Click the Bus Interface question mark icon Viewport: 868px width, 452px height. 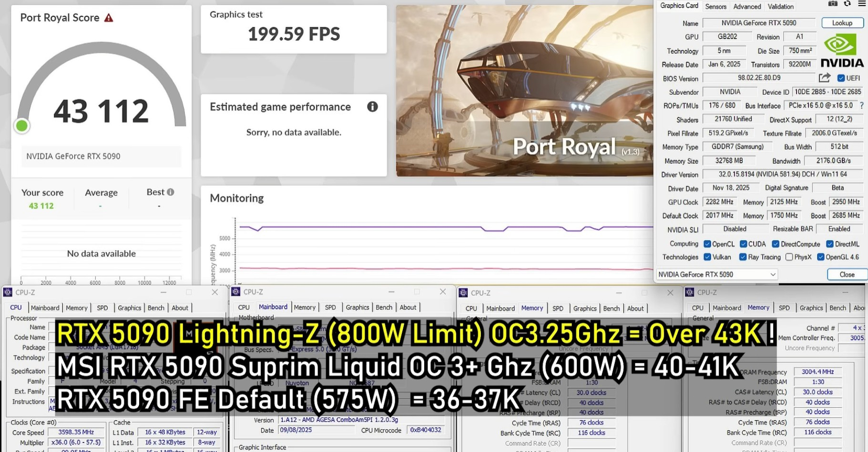tap(862, 105)
